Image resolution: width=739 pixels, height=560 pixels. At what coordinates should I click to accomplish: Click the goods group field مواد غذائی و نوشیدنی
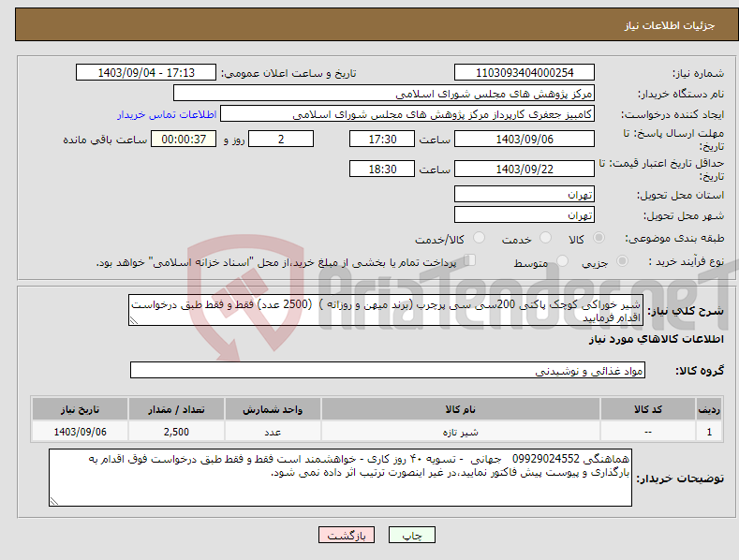pos(388,371)
